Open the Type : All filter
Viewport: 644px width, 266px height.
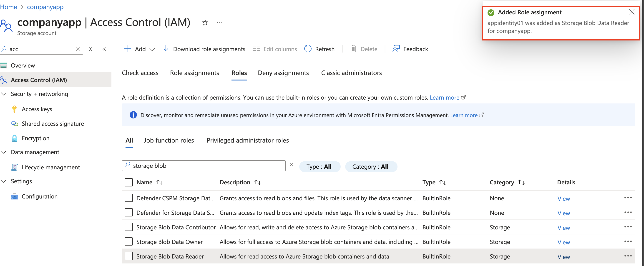[x=319, y=167]
